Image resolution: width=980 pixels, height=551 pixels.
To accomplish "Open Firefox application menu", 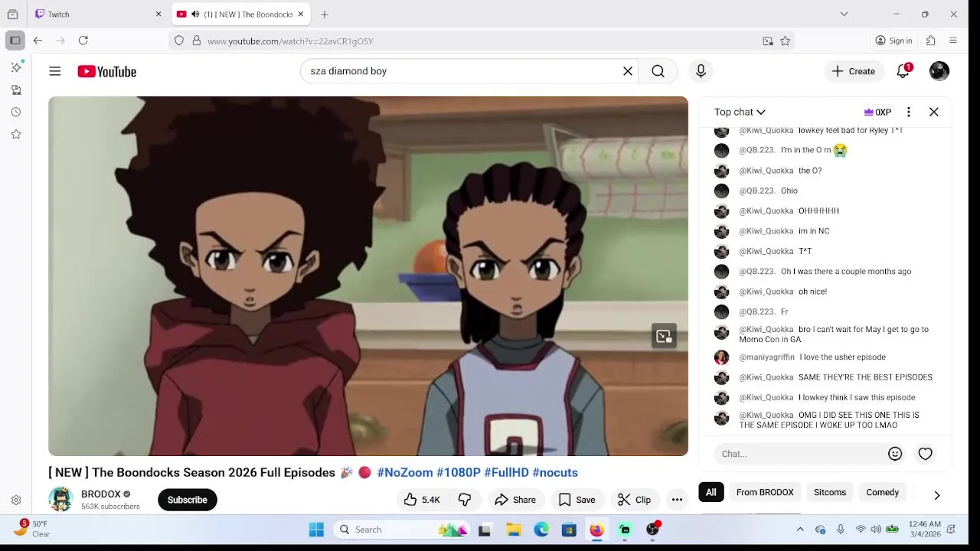I will point(953,41).
